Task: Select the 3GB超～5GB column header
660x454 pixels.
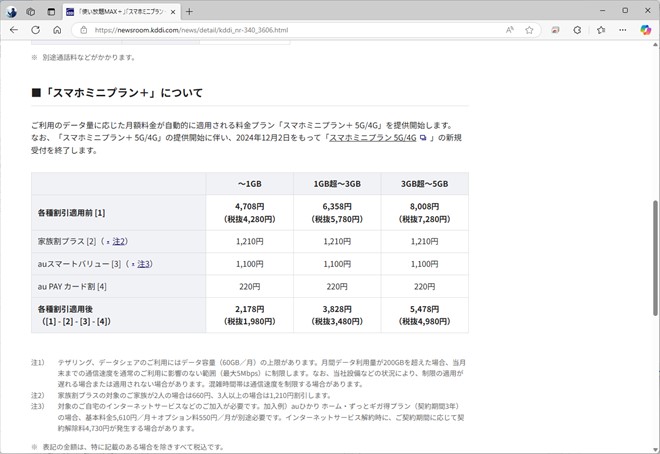Action: click(x=425, y=184)
